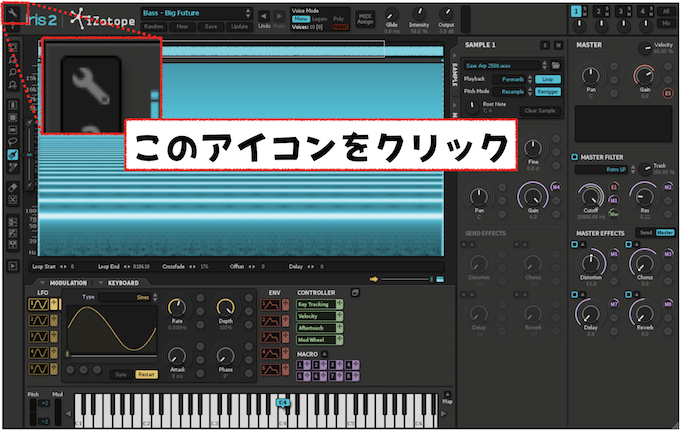Switch voice mode to Poly
The image size is (680, 430).
pos(339,19)
